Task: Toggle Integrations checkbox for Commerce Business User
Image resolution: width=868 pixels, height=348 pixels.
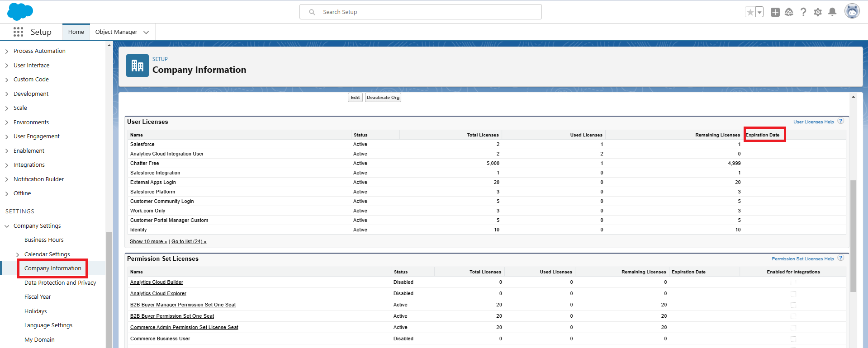Action: [793, 339]
